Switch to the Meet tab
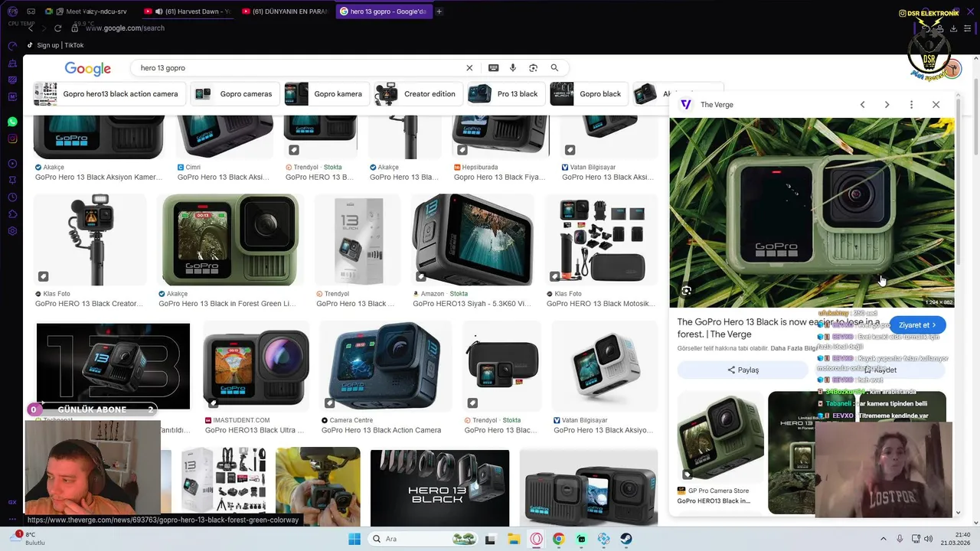 point(89,11)
